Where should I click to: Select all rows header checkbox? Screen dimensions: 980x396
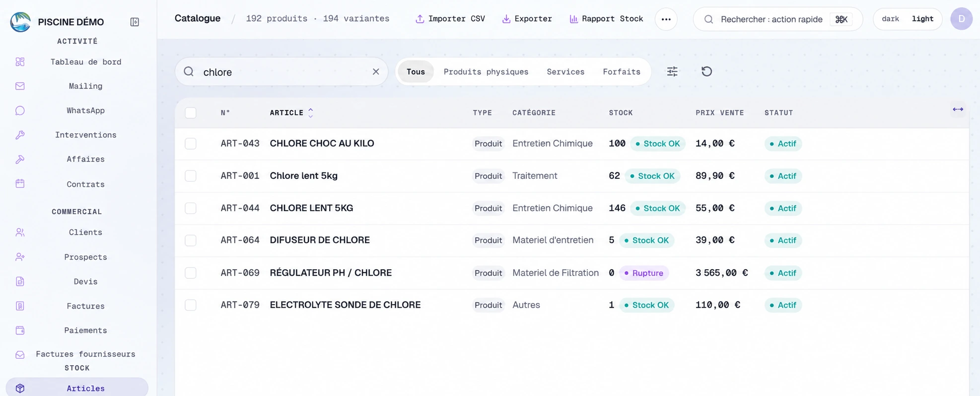click(191, 113)
